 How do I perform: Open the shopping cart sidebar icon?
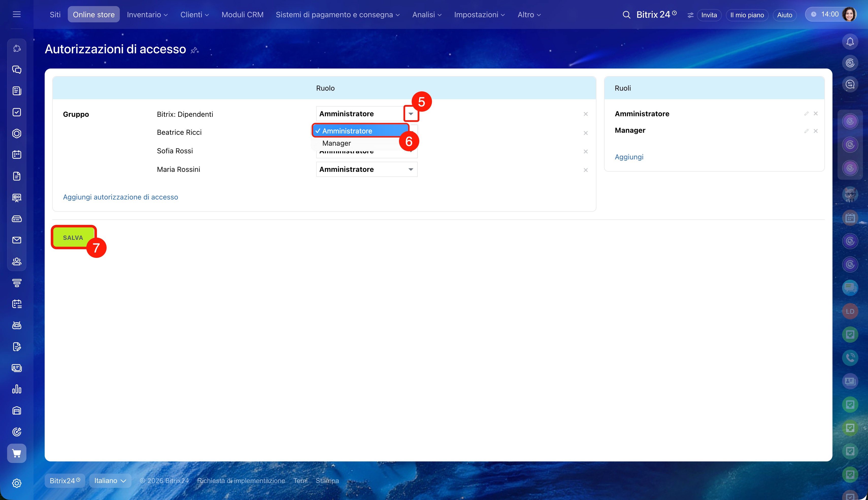pos(16,453)
